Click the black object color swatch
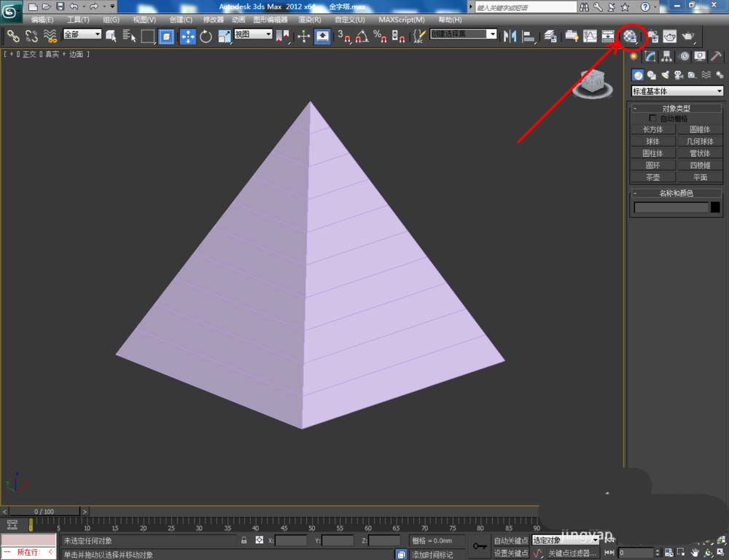This screenshot has width=729, height=560. point(715,207)
